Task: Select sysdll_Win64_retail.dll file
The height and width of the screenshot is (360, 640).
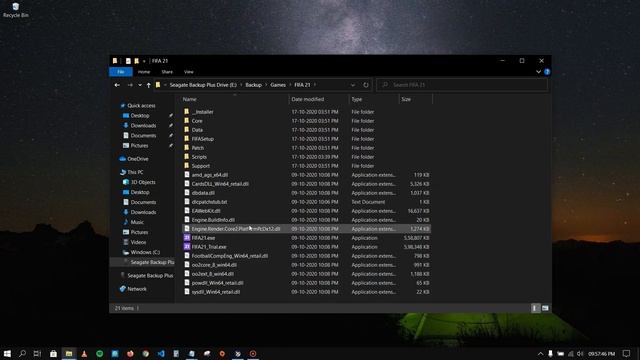Action: 216,292
